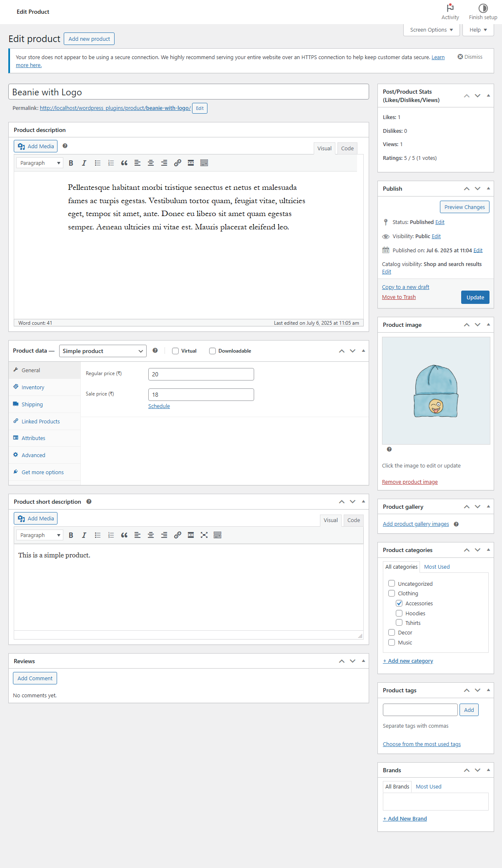Enable the Virtual checkbox
The image size is (502, 868).
pyautogui.click(x=175, y=351)
